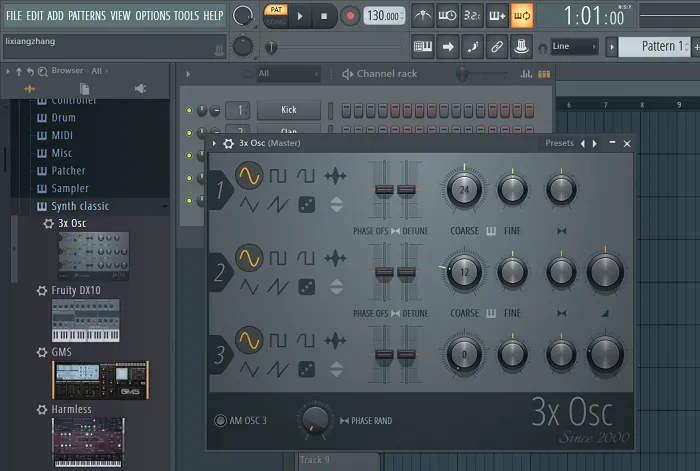Select next preset arrow in 3x Osc
Viewport: 700px width, 471px height.
pos(595,144)
